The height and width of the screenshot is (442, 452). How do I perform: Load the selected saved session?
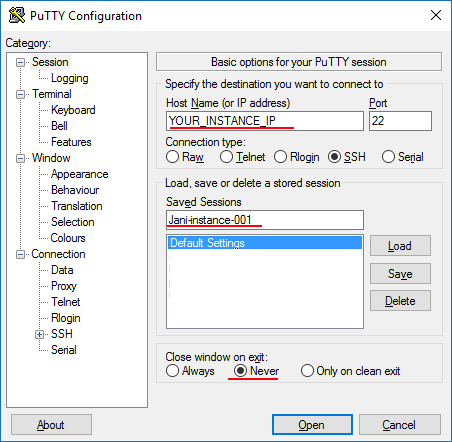click(400, 246)
